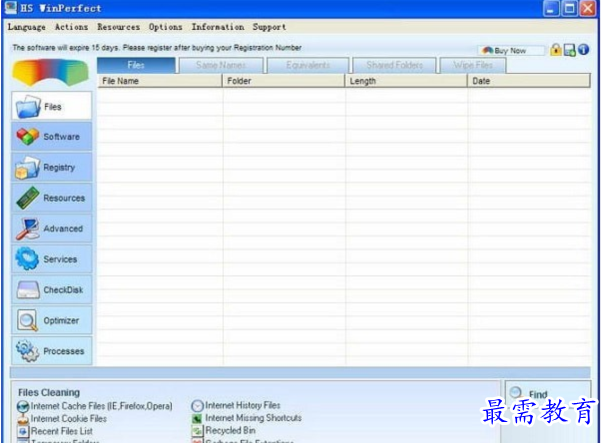The height and width of the screenshot is (443, 604).
Task: Select Internet Missing Shortcuts option
Action: [x=247, y=418]
